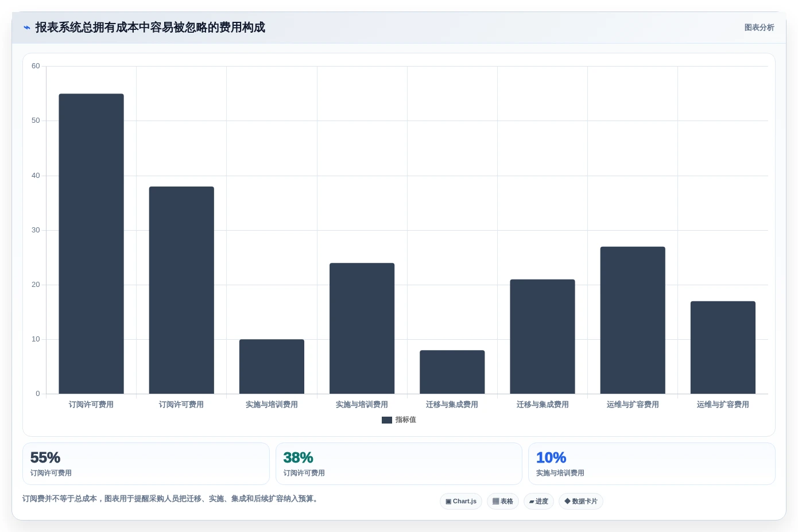Click the 表格 chip
The image size is (798, 532).
click(x=503, y=501)
